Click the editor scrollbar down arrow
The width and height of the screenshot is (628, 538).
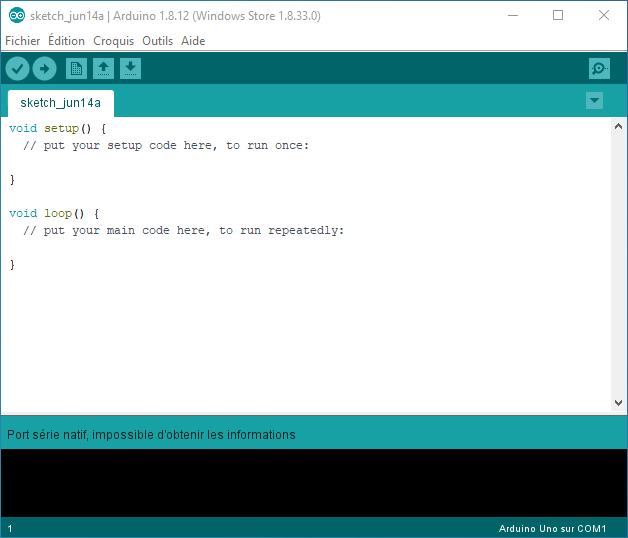(x=619, y=403)
